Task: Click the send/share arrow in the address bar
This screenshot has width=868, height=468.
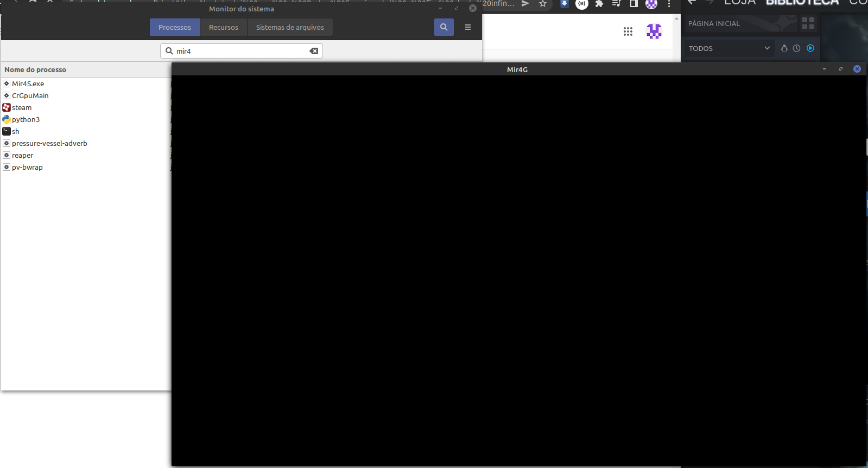Action: click(x=525, y=4)
